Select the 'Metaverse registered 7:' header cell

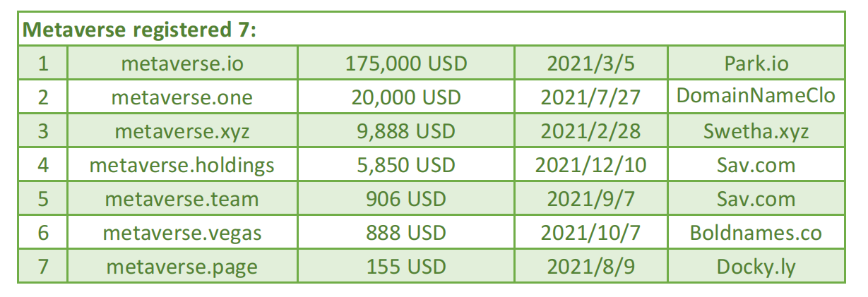pos(432,29)
